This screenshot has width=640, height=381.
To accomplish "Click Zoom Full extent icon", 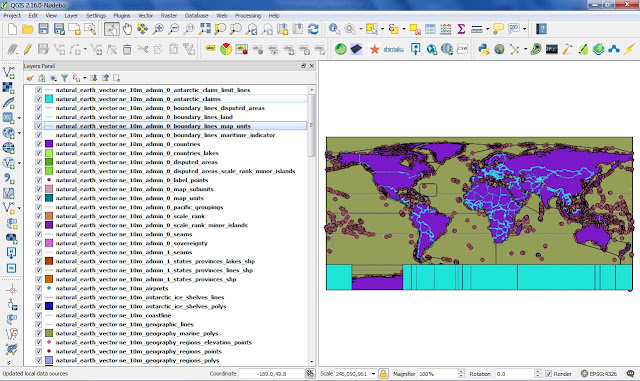I will coord(205,29).
